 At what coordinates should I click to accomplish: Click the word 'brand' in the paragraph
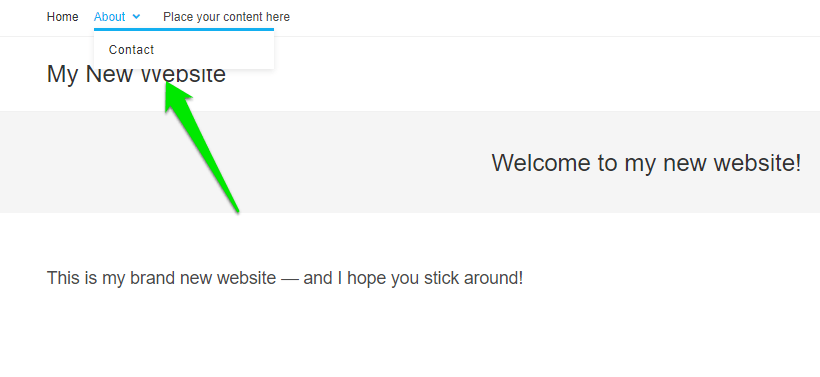[152, 278]
